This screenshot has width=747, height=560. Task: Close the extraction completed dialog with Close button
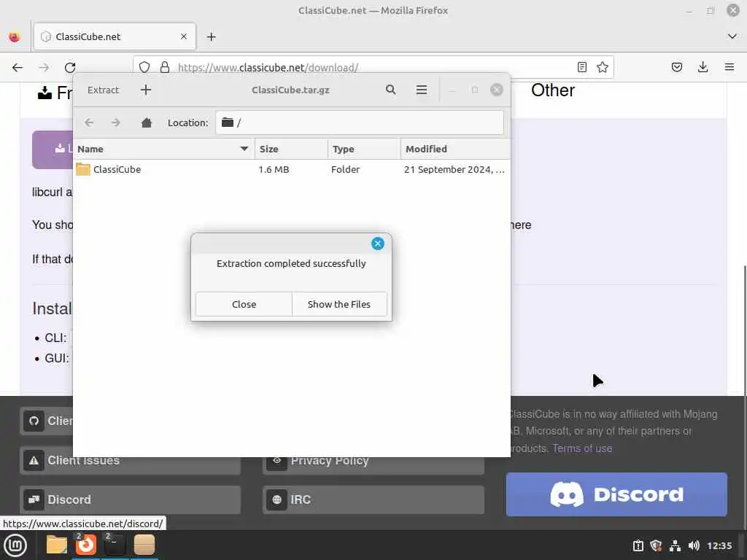(x=244, y=304)
